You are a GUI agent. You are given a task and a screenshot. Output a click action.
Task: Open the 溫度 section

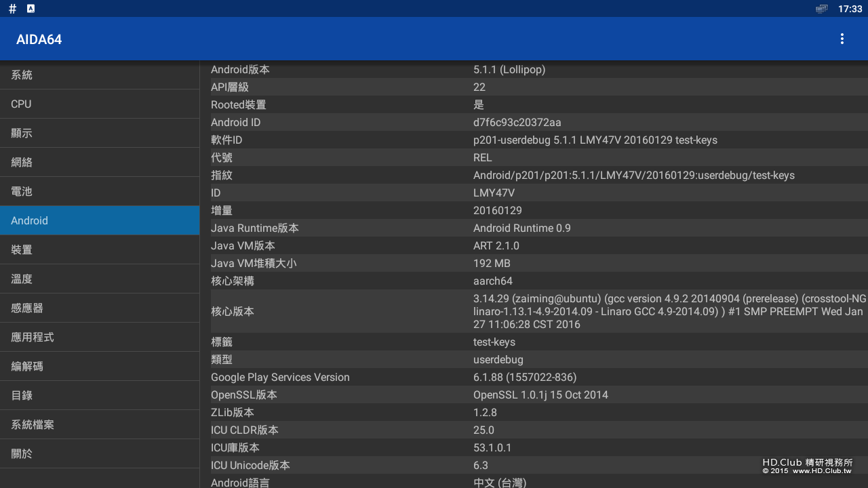click(100, 279)
